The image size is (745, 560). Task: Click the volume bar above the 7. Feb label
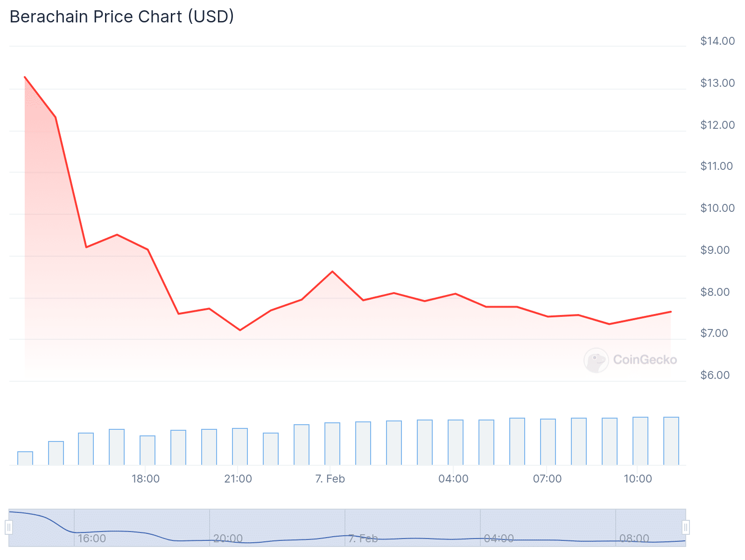[332, 444]
